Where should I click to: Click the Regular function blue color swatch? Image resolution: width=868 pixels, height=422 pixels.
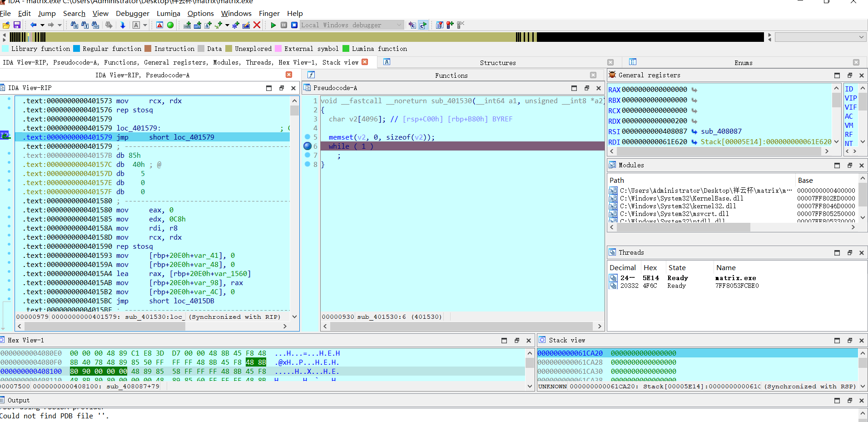[77, 49]
